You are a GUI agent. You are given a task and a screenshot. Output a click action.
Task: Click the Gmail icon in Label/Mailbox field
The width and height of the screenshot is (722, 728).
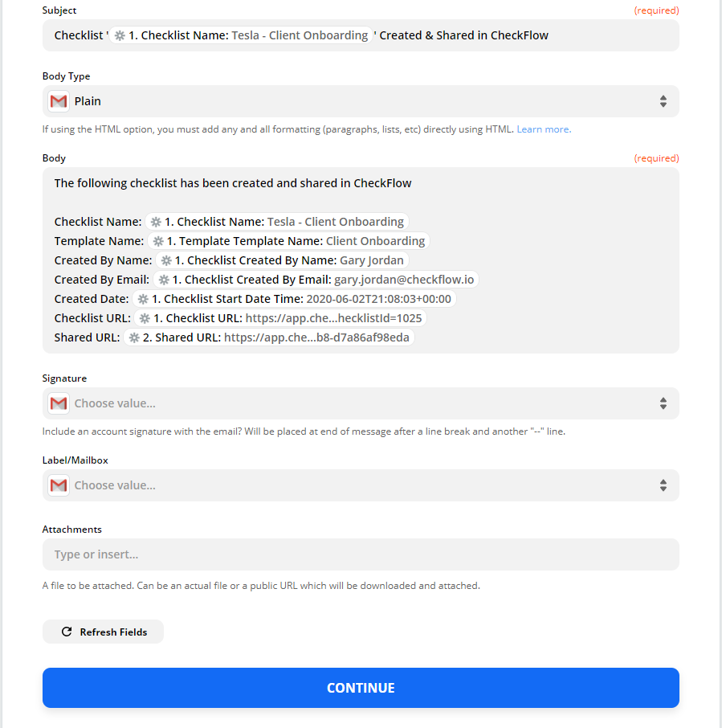(x=59, y=485)
